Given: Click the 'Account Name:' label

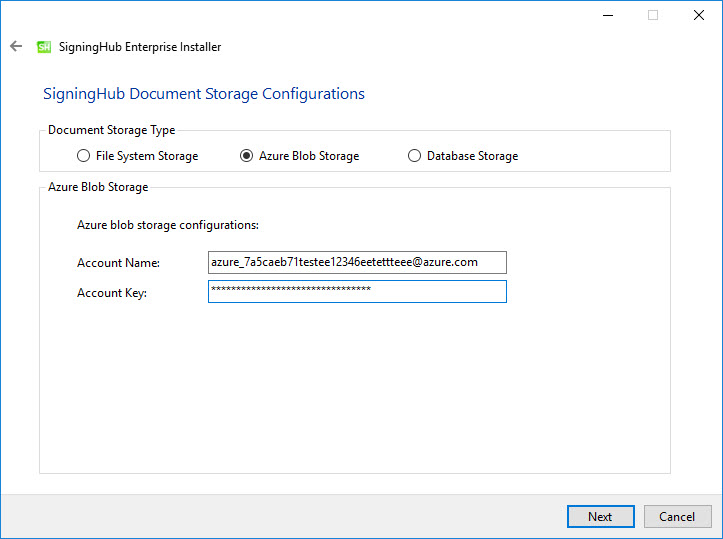Looking at the screenshot, I should [x=119, y=263].
